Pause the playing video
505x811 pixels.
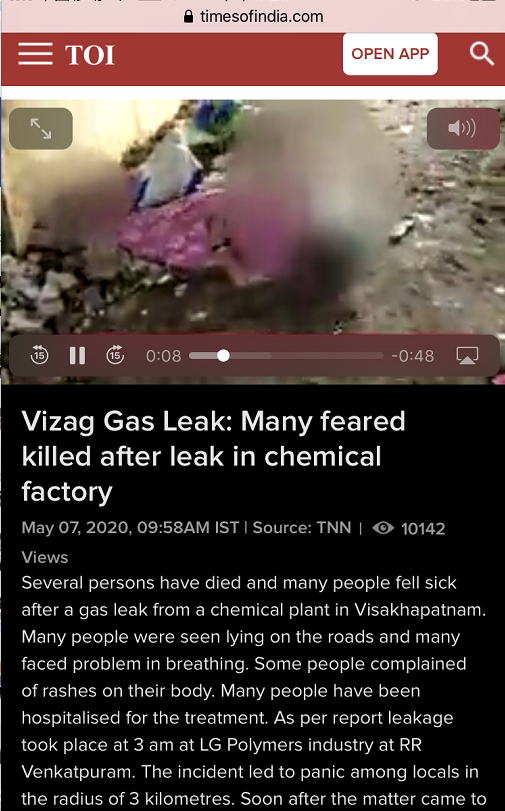point(78,356)
